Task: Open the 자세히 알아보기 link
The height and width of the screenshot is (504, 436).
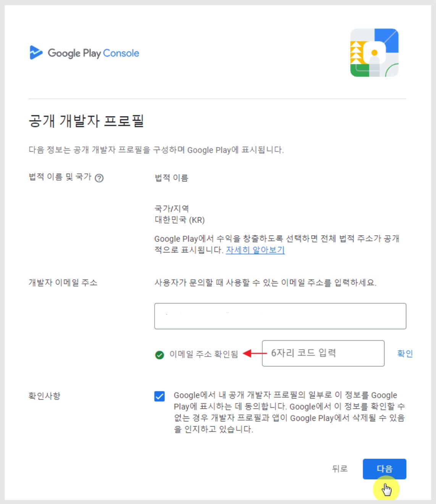Action: click(x=255, y=250)
